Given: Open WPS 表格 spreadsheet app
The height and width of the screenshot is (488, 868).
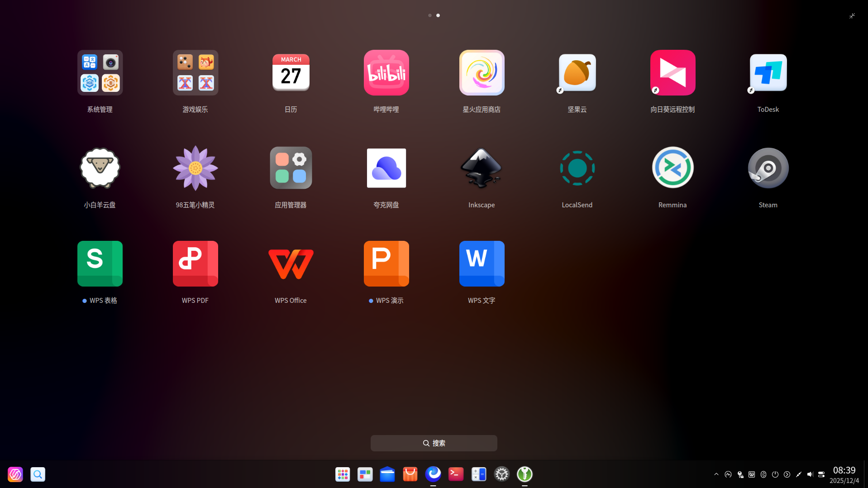Looking at the screenshot, I should (x=100, y=263).
